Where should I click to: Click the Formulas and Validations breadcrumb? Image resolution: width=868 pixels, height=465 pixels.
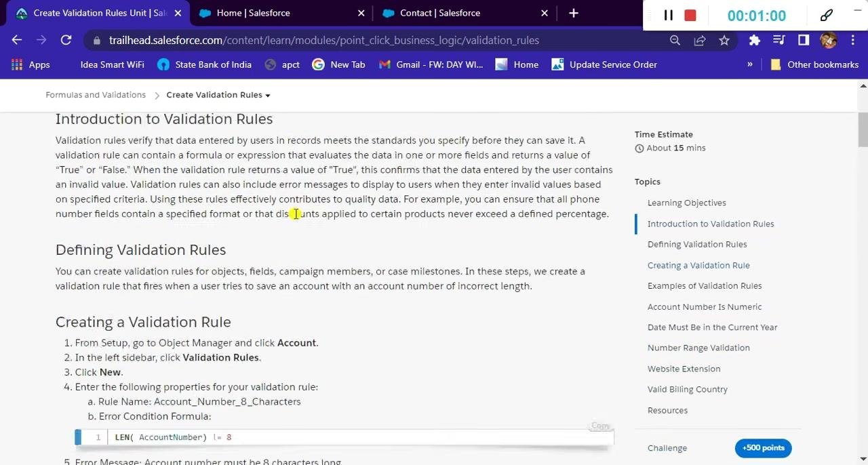96,95
